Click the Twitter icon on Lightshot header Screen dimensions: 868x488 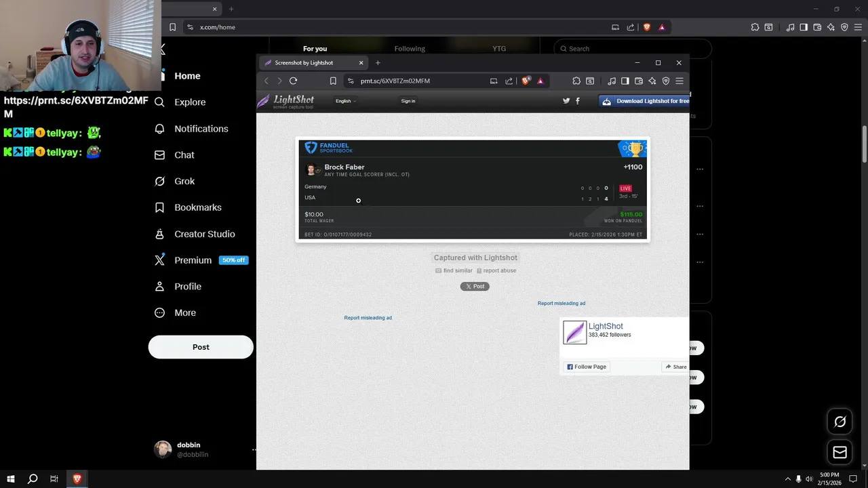tap(566, 101)
